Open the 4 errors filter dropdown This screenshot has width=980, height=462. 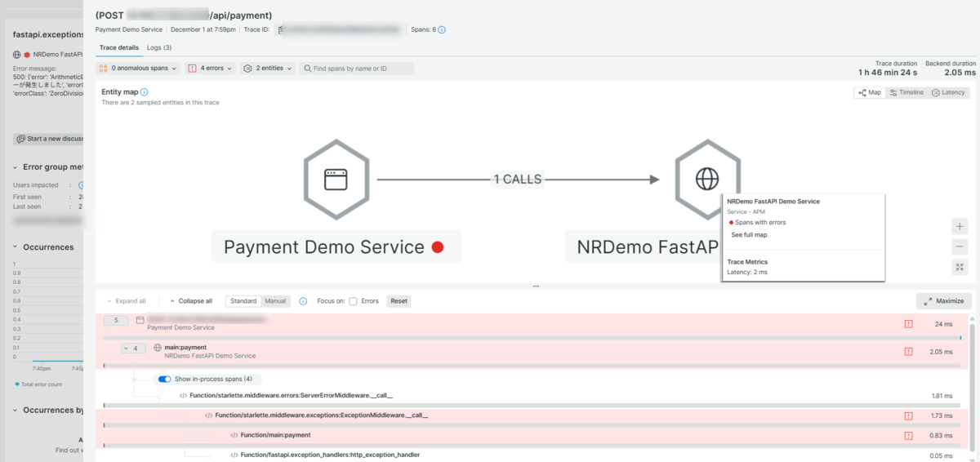point(210,69)
